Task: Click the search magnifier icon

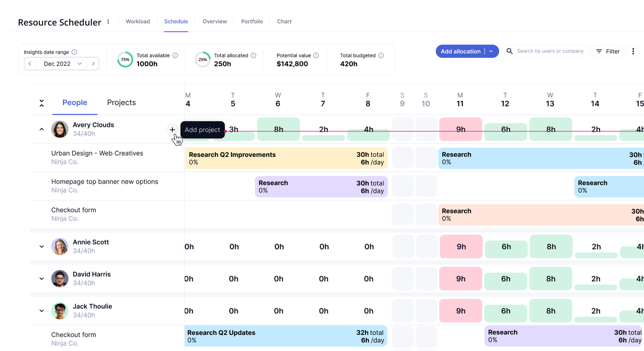Action: [510, 51]
